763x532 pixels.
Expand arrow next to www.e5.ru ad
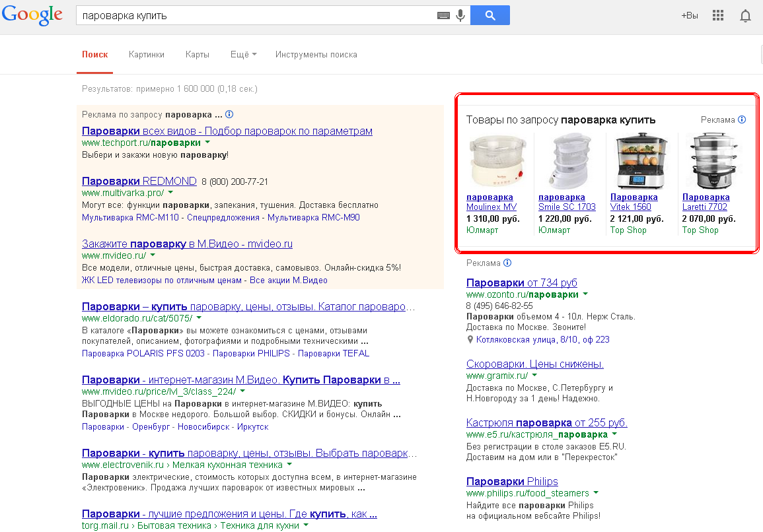pos(614,434)
